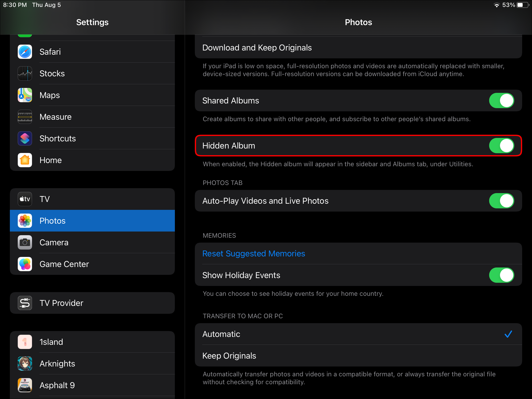The image size is (532, 399).
Task: Select Keep Originals transfer option
Action: point(358,356)
